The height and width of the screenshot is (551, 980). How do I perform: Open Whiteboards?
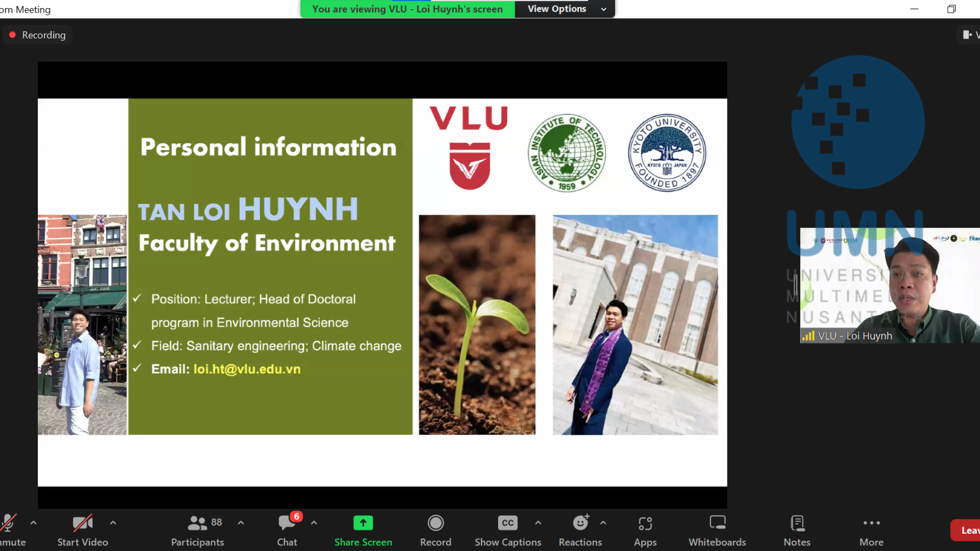pos(717,531)
